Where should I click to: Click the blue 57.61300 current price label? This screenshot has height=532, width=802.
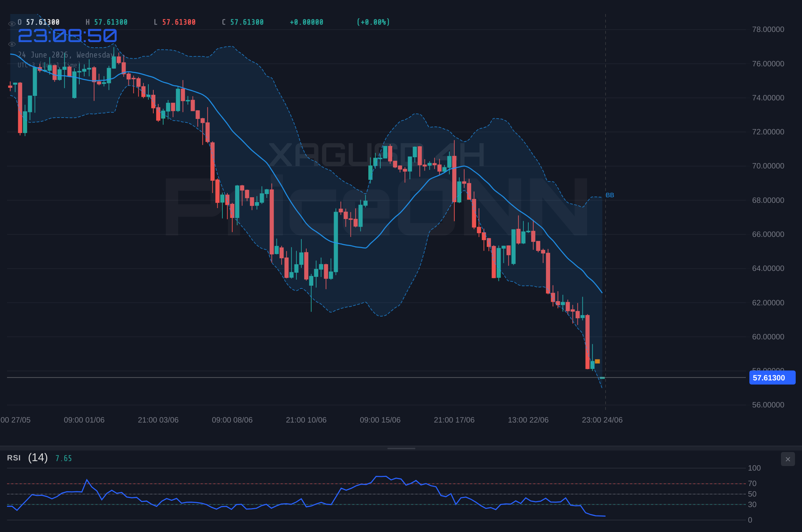pos(772,378)
